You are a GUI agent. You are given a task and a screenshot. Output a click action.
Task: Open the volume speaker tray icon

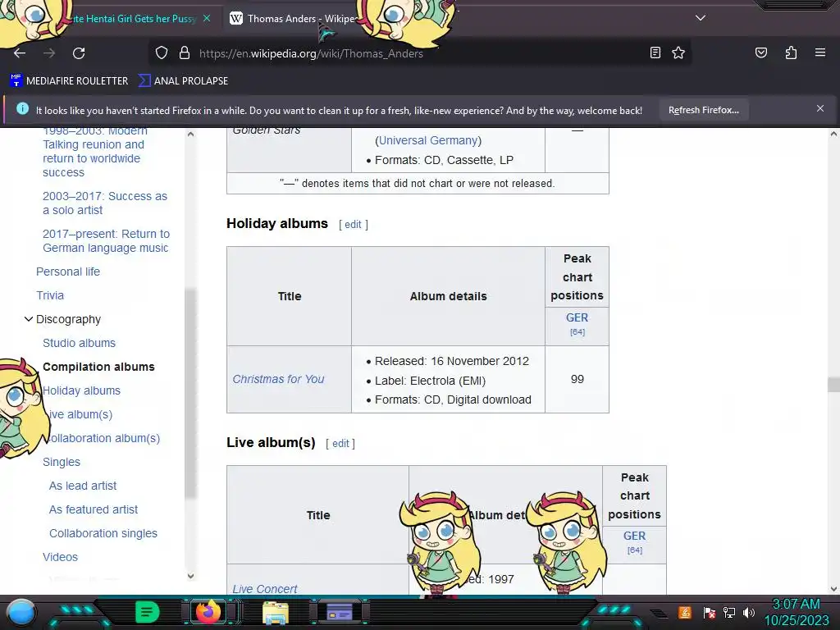(748, 612)
